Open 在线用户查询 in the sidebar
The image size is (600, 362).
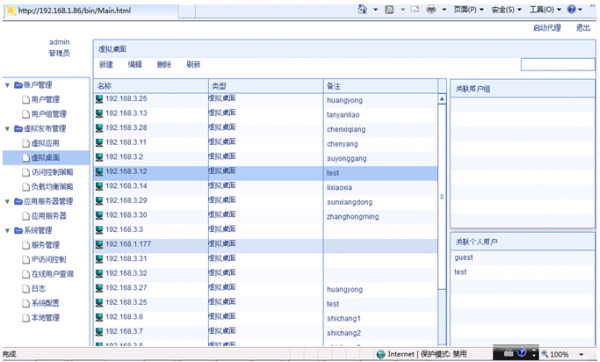52,274
